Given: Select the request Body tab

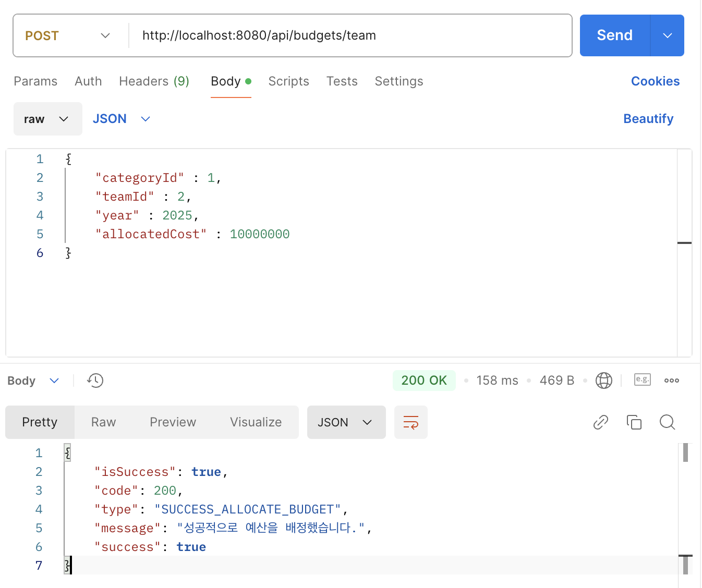Looking at the screenshot, I should point(231,81).
